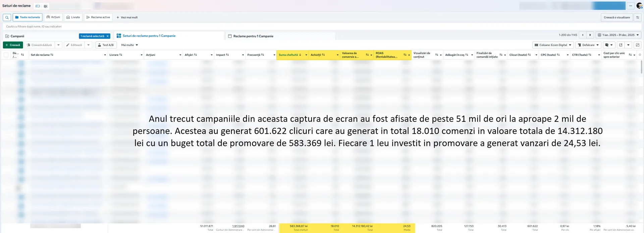The width and height of the screenshot is (644, 233).
Task: Open the charts view icon
Action: (637, 45)
